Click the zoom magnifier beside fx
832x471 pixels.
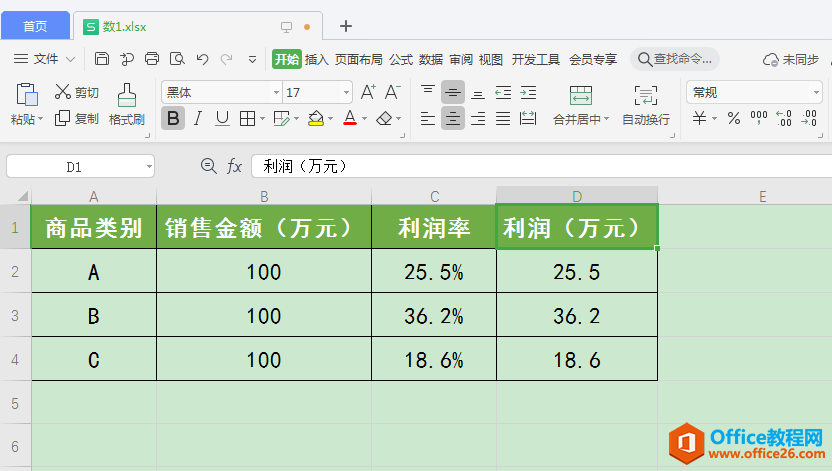click(x=209, y=166)
